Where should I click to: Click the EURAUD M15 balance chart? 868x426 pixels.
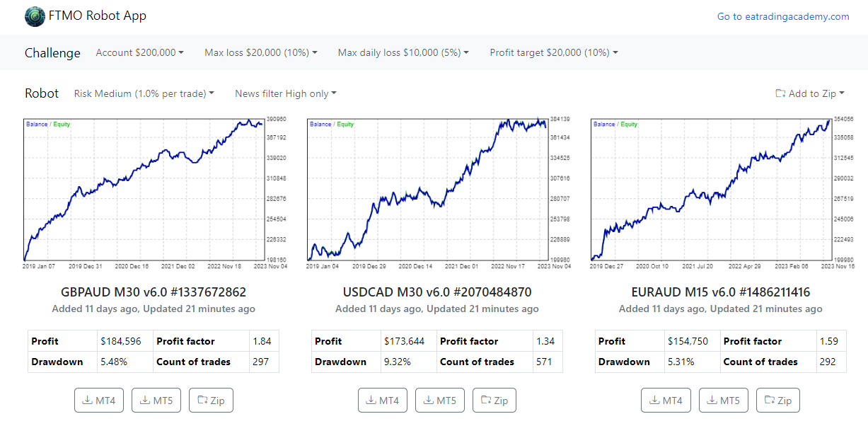click(x=721, y=194)
